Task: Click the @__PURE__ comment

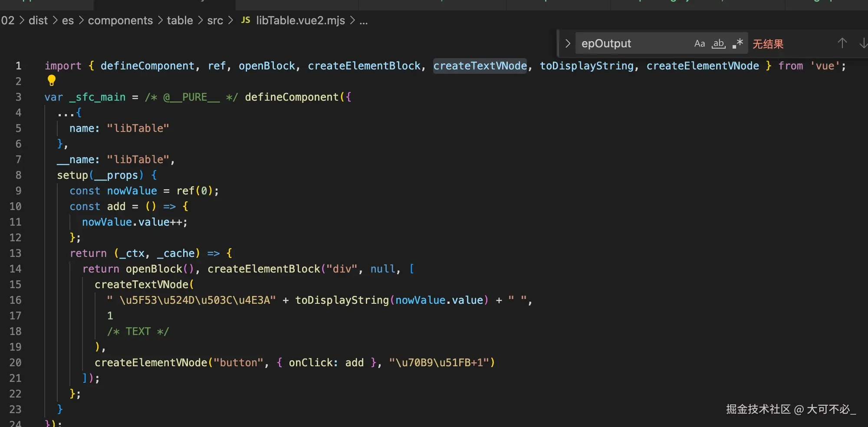Action: (x=191, y=97)
